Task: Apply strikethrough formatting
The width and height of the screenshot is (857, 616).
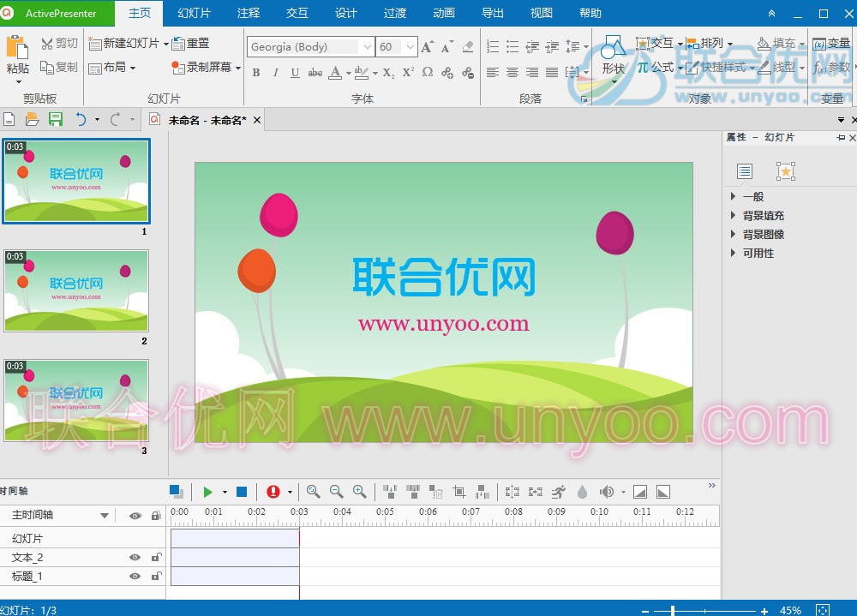Action: click(315, 73)
